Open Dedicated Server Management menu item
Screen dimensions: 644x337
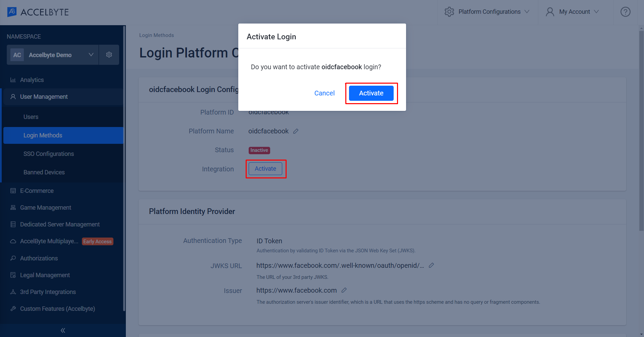tap(63, 224)
